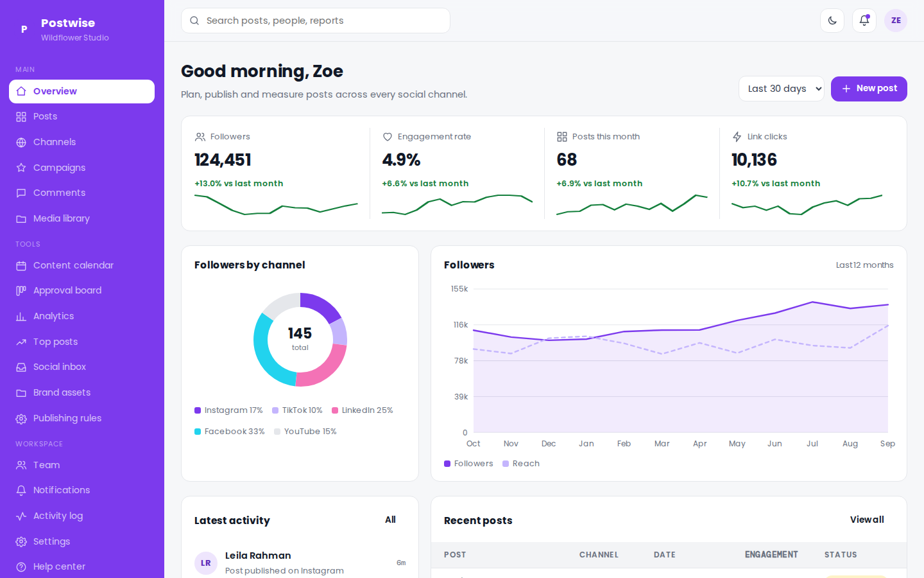Click the Engagement rate heart icon
Viewport: 924px width, 578px height.
[388, 137]
